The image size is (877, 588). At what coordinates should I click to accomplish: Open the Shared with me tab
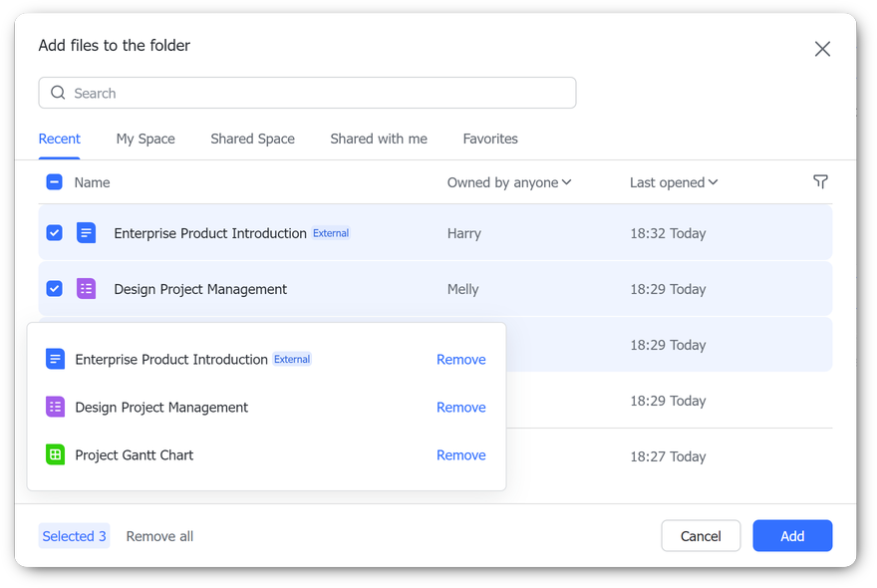(x=379, y=140)
